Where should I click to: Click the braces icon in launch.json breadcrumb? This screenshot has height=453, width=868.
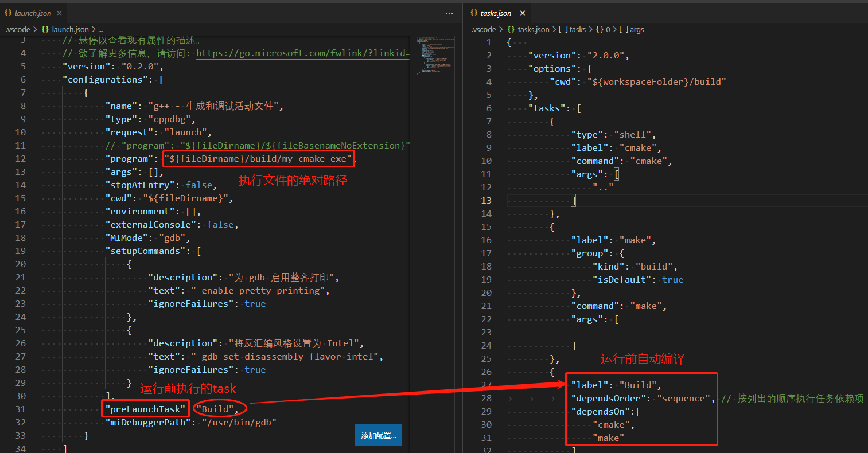tap(45, 29)
